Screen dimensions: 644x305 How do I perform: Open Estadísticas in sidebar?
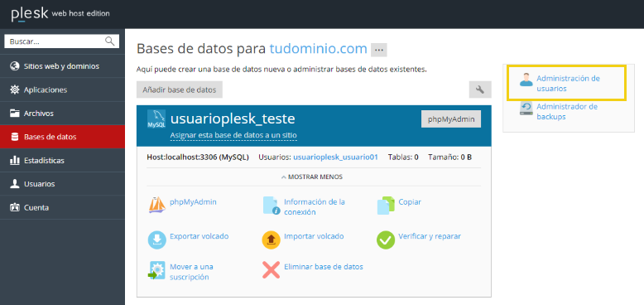pyautogui.click(x=62, y=160)
